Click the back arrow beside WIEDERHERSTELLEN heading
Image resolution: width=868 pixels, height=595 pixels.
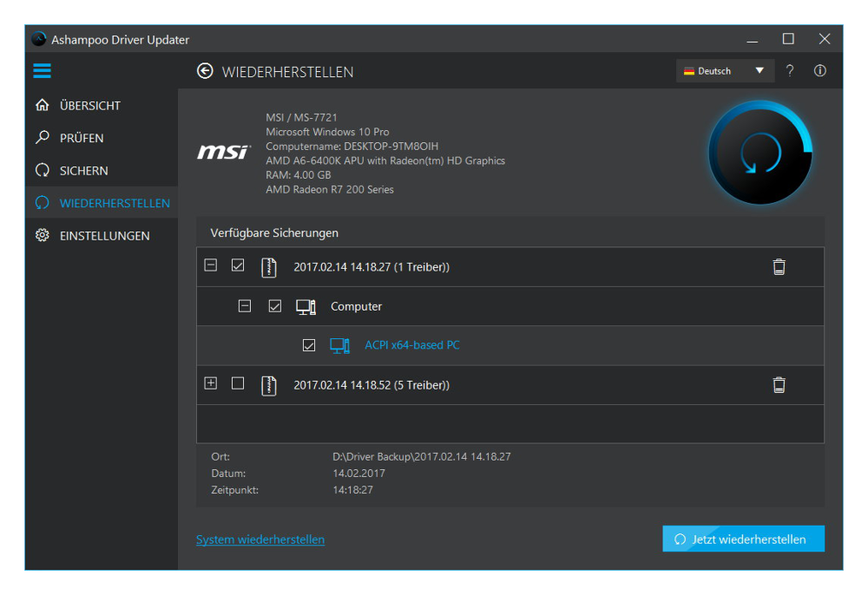pyautogui.click(x=205, y=71)
